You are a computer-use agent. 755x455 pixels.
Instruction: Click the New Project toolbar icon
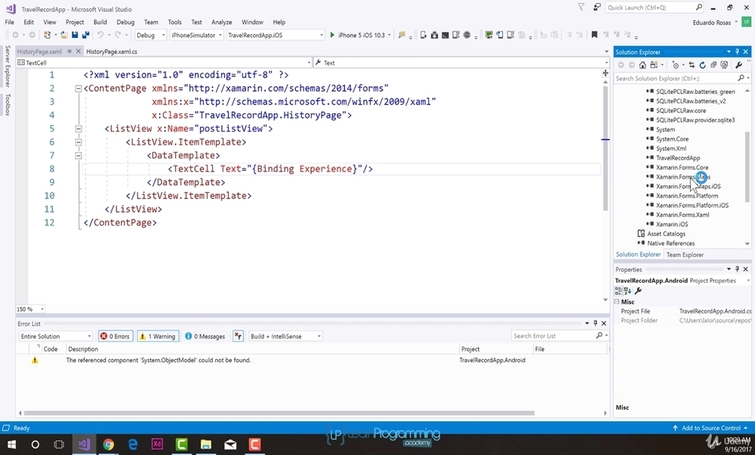[47, 35]
